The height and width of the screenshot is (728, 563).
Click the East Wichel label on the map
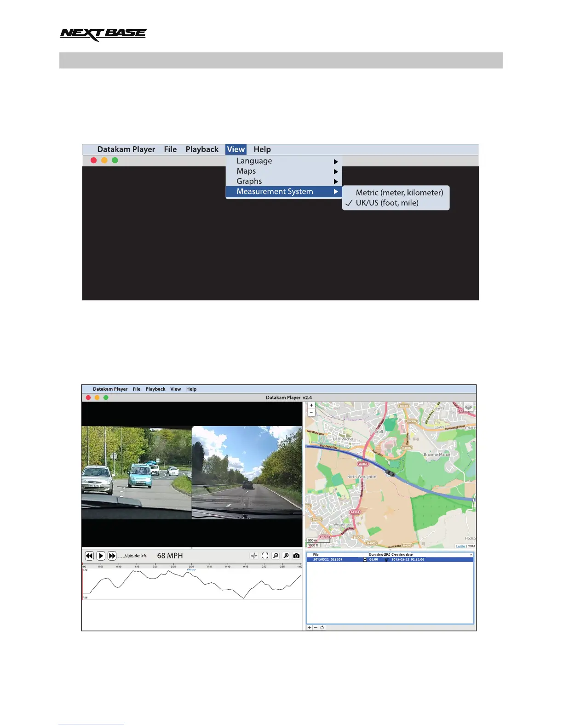click(343, 439)
